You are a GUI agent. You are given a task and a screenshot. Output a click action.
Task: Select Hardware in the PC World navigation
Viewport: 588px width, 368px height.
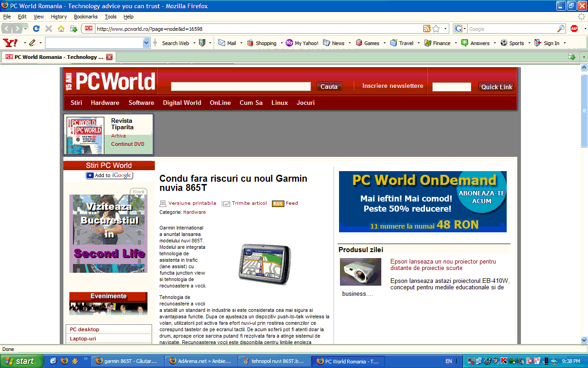coord(105,103)
